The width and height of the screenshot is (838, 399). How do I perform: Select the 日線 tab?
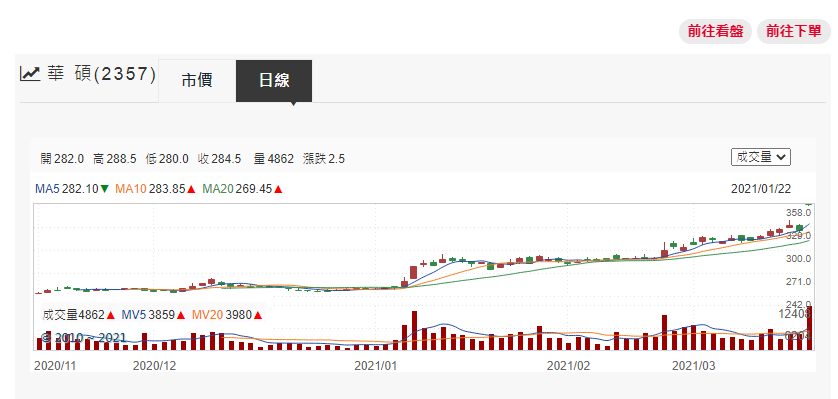[x=274, y=81]
